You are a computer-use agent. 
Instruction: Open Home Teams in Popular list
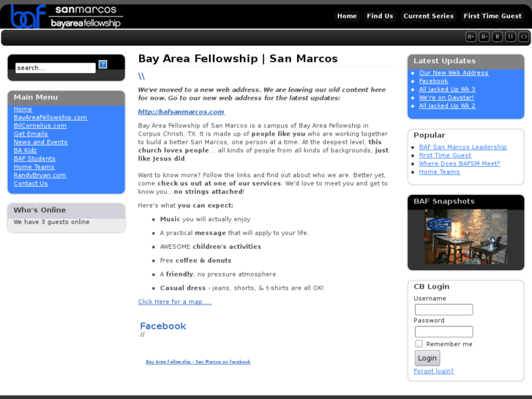pyautogui.click(x=439, y=172)
